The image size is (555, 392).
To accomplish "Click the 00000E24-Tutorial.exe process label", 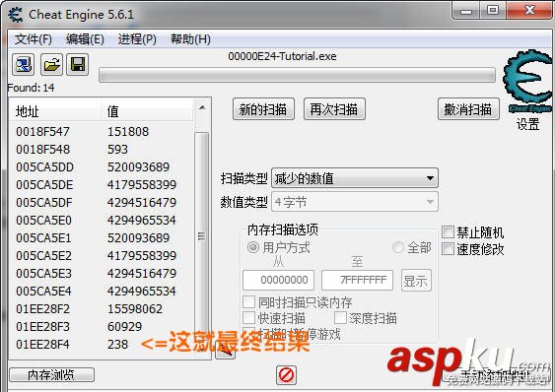I will coord(282,56).
